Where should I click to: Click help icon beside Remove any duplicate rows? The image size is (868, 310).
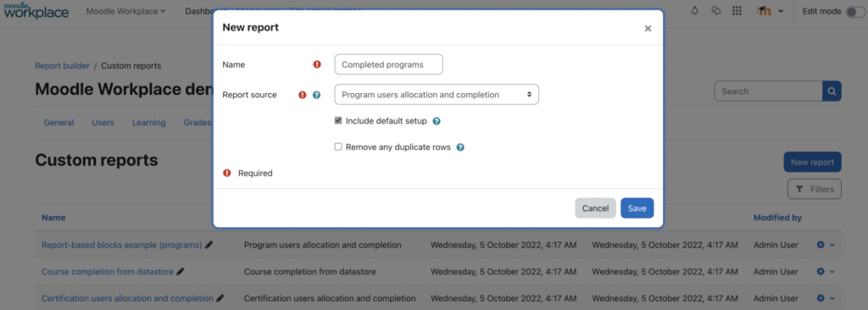point(460,148)
